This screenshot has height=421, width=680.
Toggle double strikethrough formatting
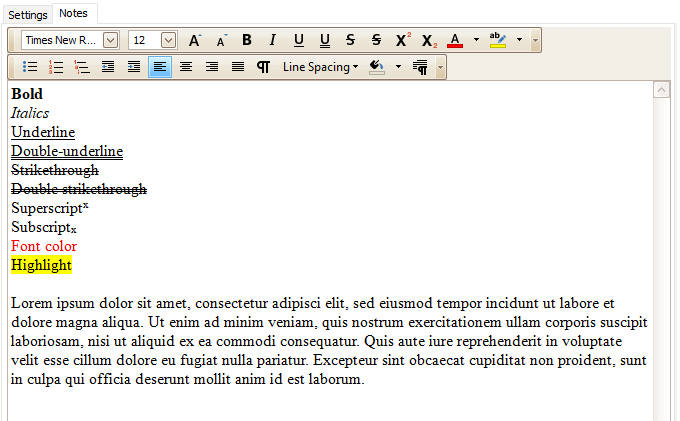tap(376, 40)
